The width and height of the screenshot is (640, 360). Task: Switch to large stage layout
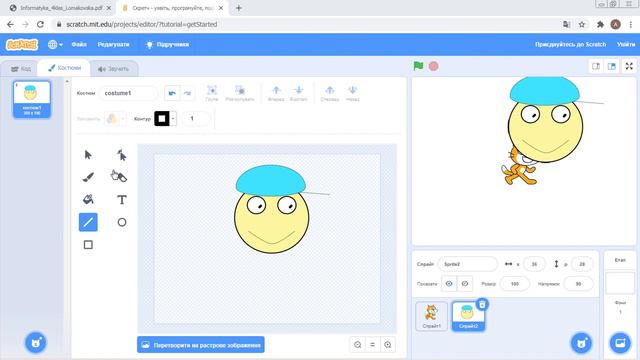(611, 66)
